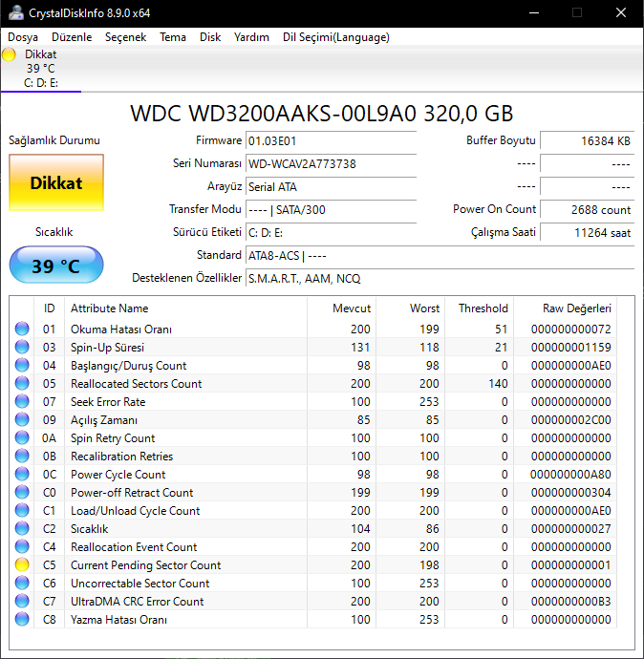Click status icon for UltraDMA CRC Error Count
Screen dimensions: 644x659
[x=22, y=601]
